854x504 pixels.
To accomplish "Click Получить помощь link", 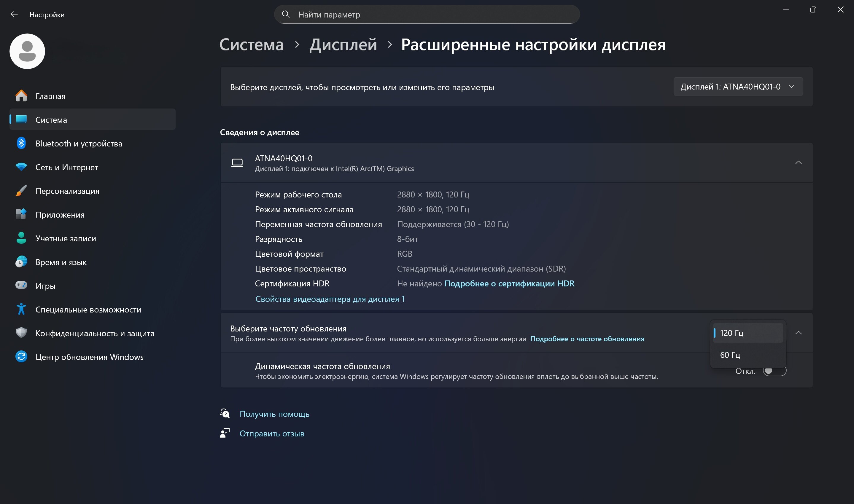I will (x=274, y=414).
